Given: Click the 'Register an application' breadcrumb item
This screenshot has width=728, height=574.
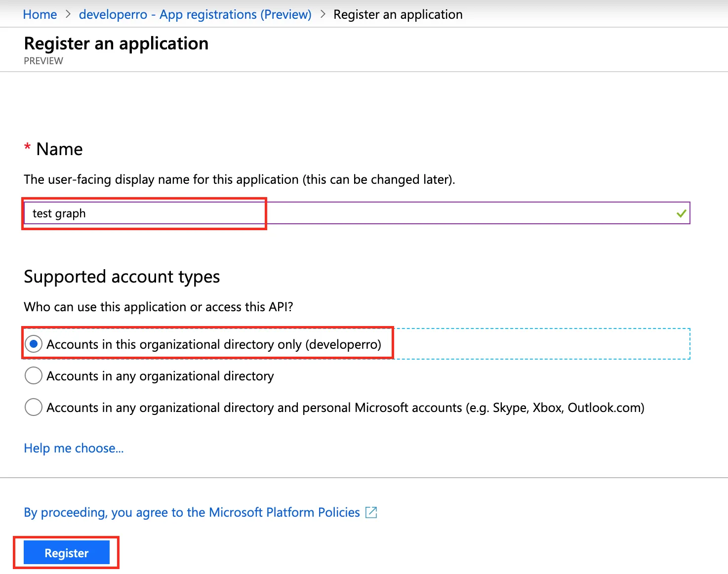Looking at the screenshot, I should [x=398, y=14].
